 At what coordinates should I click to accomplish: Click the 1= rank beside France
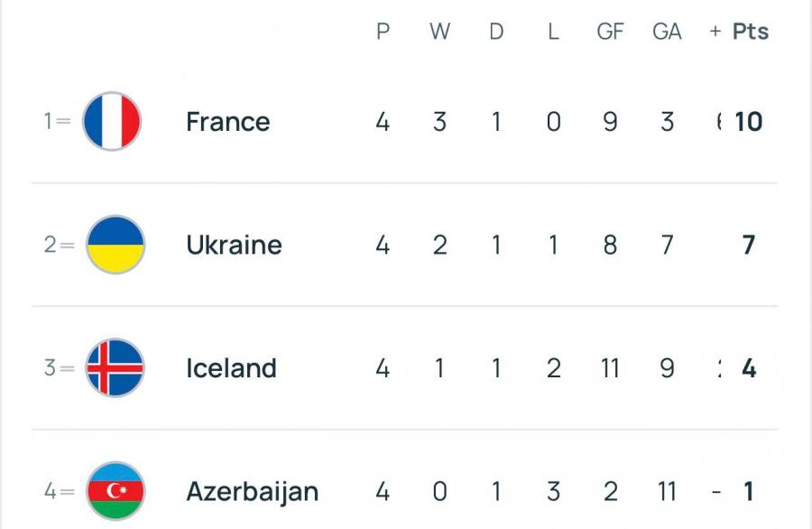57,122
